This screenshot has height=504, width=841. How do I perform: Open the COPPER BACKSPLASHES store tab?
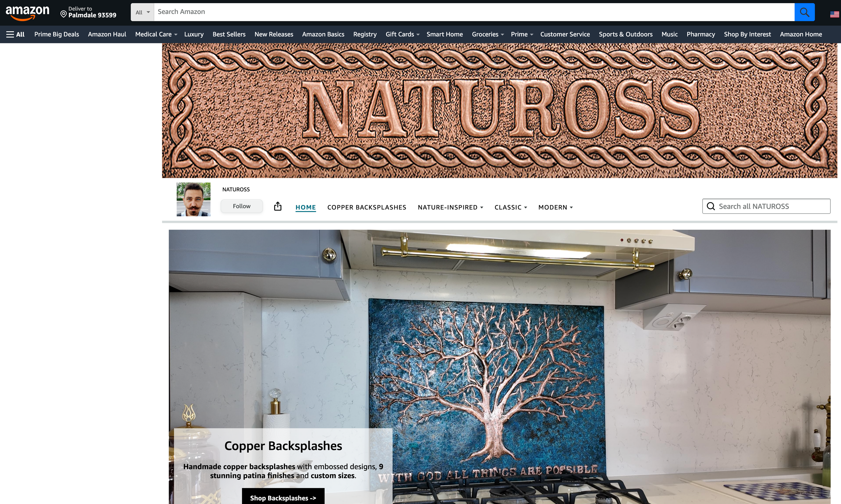tap(366, 207)
